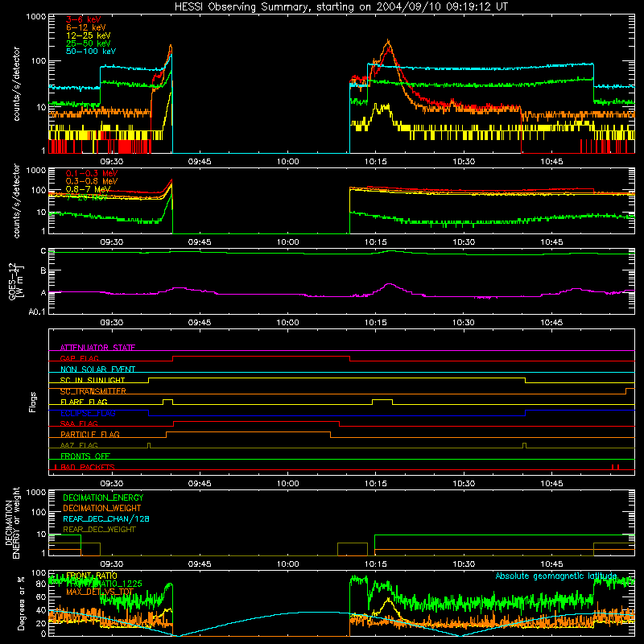
Task: Click the DECIMATION_WEIGHT legend label
Action: click(102, 508)
